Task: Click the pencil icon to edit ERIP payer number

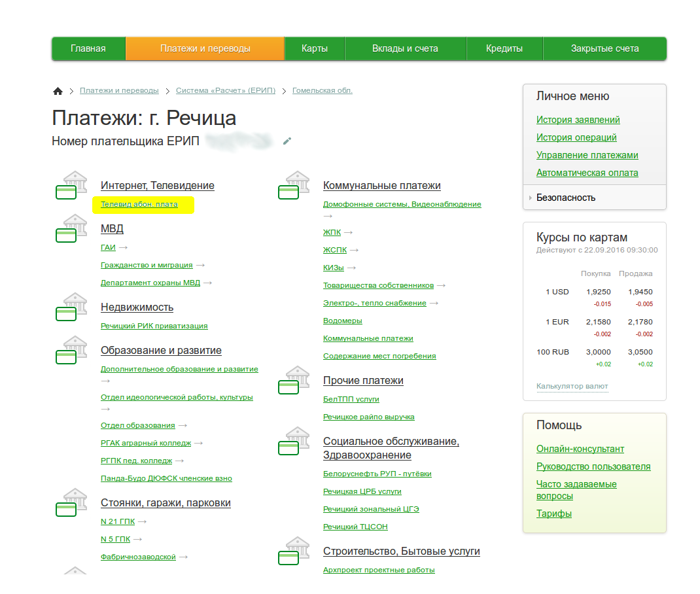Action: tap(287, 141)
